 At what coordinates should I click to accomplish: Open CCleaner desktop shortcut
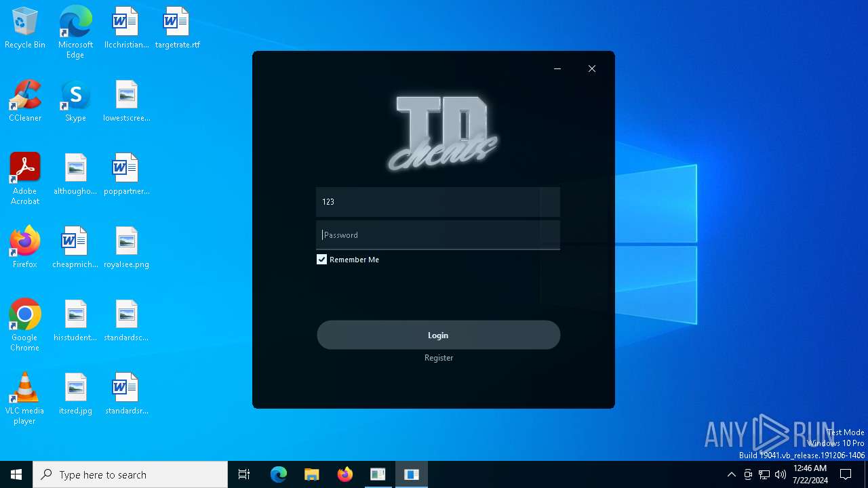click(25, 102)
